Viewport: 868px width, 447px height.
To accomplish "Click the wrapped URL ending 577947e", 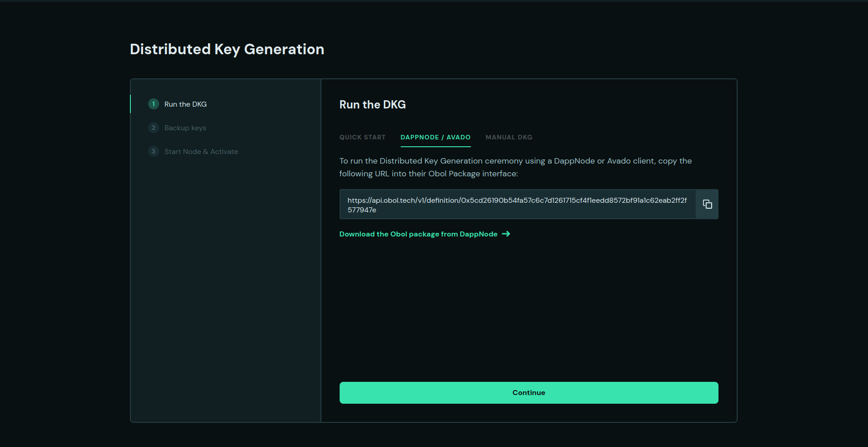I will pyautogui.click(x=362, y=210).
